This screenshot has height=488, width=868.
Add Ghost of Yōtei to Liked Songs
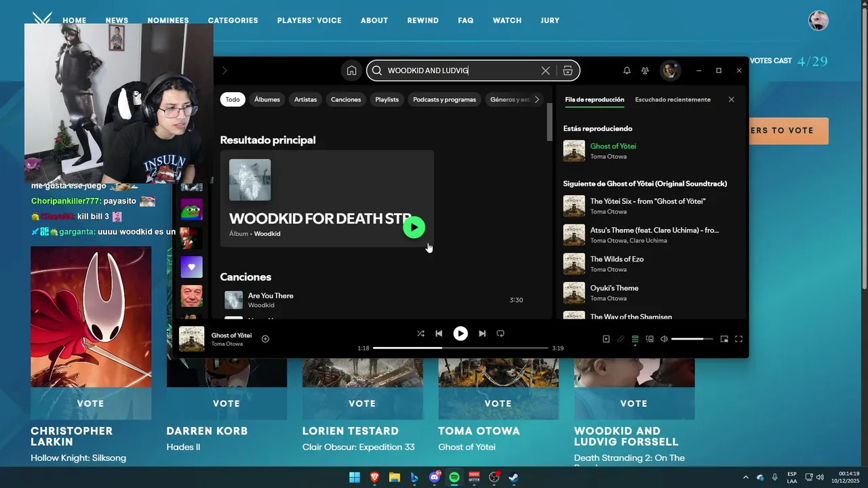pyautogui.click(x=265, y=339)
